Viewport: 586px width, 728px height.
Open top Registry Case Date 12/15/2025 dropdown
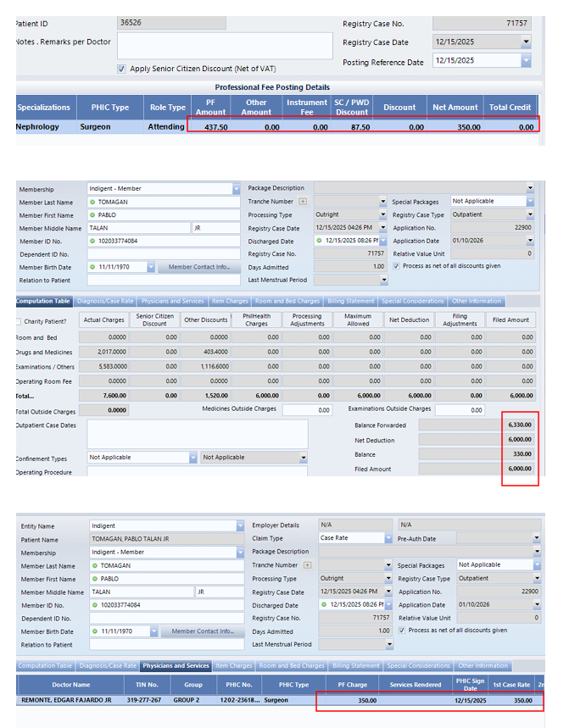(526, 42)
